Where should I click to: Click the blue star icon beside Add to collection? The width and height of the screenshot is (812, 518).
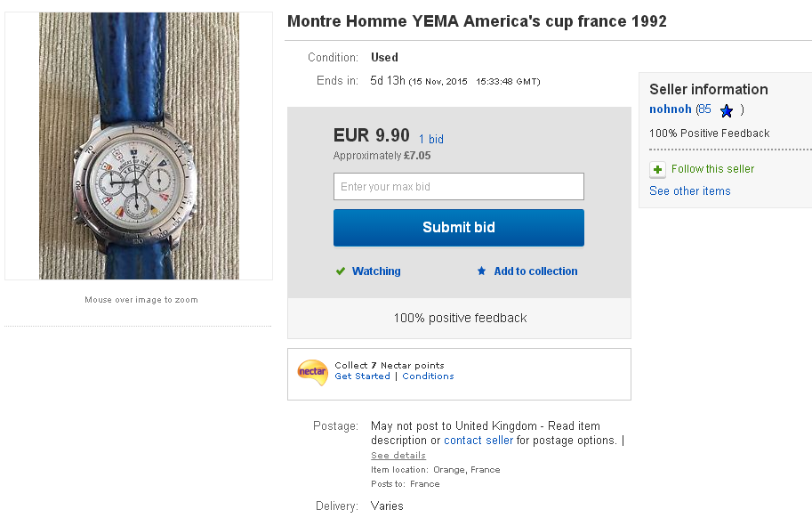[x=482, y=271]
